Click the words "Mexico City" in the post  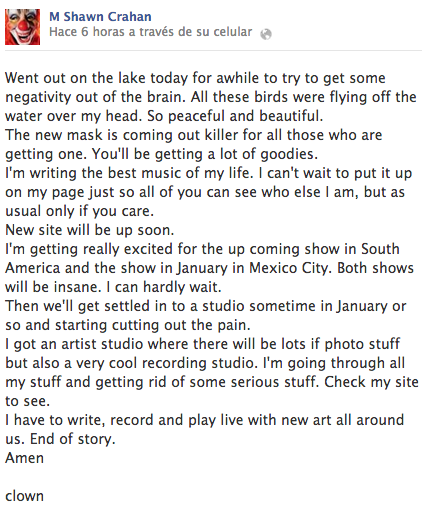coord(289,268)
